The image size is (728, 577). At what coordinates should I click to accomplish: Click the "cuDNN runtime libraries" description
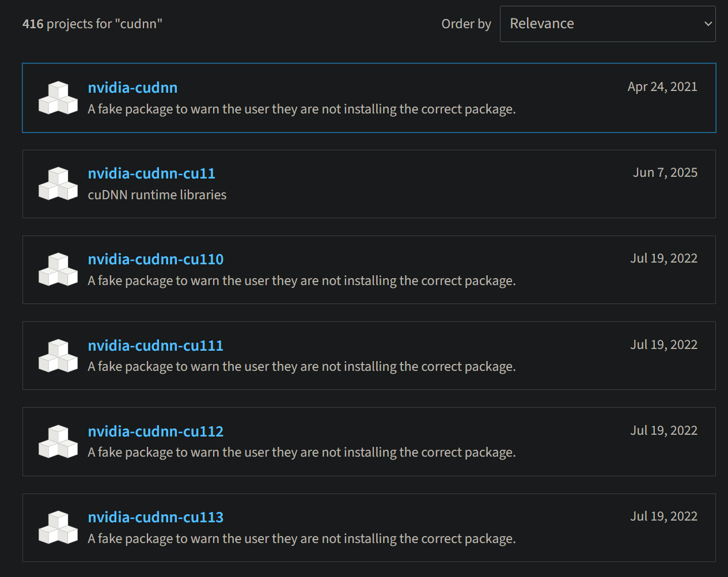(x=157, y=195)
